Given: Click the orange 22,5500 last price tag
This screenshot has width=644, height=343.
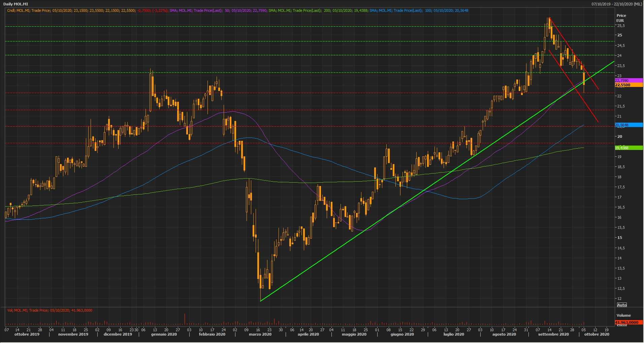Looking at the screenshot, I should coord(629,85).
